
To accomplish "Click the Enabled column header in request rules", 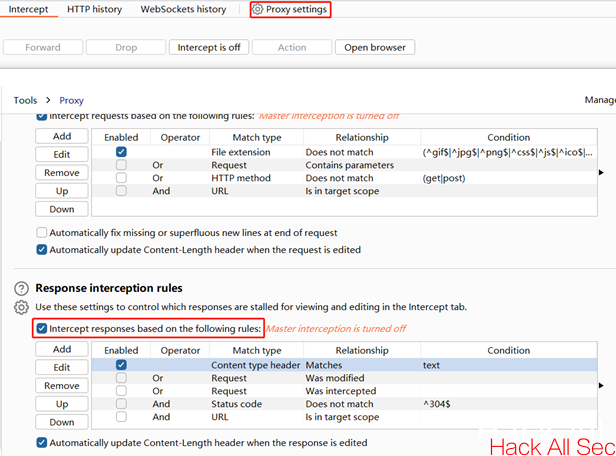I will tap(121, 137).
